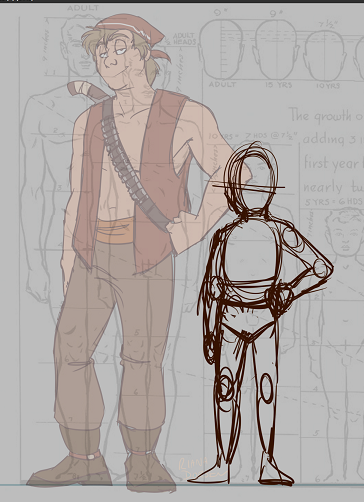
Task: Click the sketch figure's bent elbow circle
Action: 321,268
